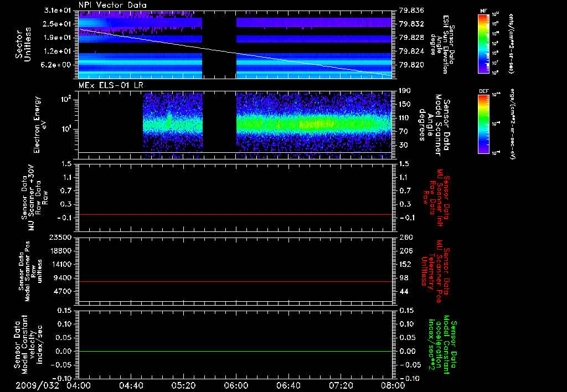Click the 18800 scanner position tick value
Screen dimensions: 567x392
(x=60, y=251)
